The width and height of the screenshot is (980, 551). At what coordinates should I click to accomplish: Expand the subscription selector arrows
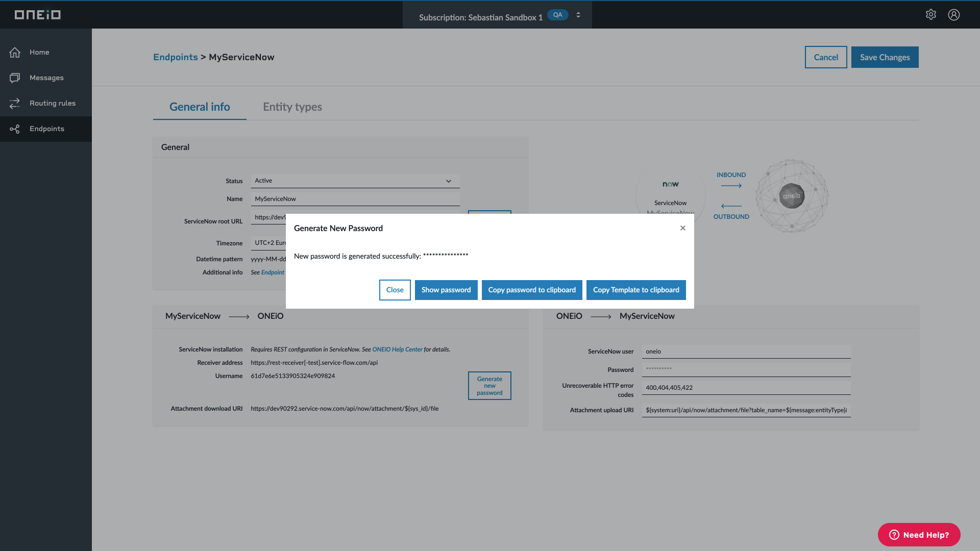click(578, 15)
